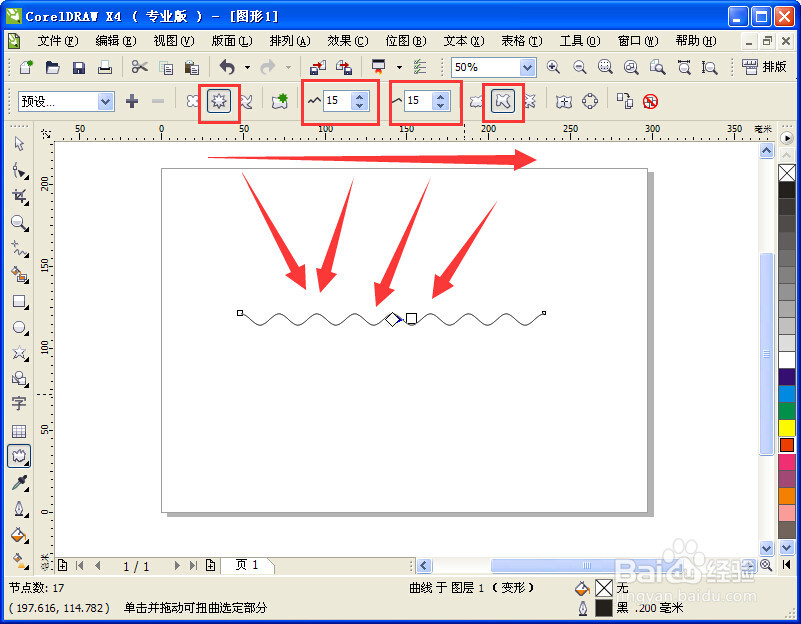Click the vertical scrollbar down arrow
Viewport: 801px width, 624px height.
[766, 548]
